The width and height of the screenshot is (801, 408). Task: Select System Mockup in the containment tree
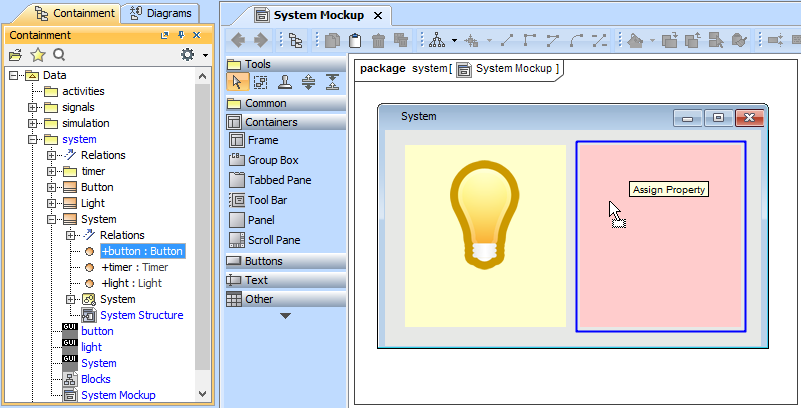pos(109,395)
